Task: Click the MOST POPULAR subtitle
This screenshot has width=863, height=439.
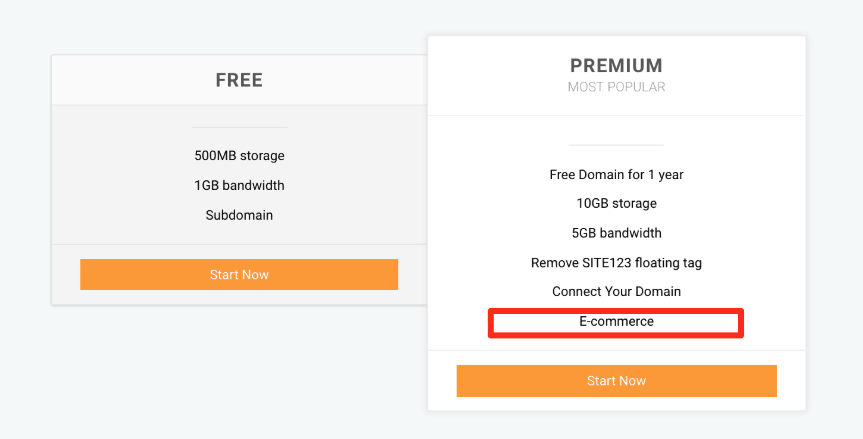Action: click(x=616, y=87)
